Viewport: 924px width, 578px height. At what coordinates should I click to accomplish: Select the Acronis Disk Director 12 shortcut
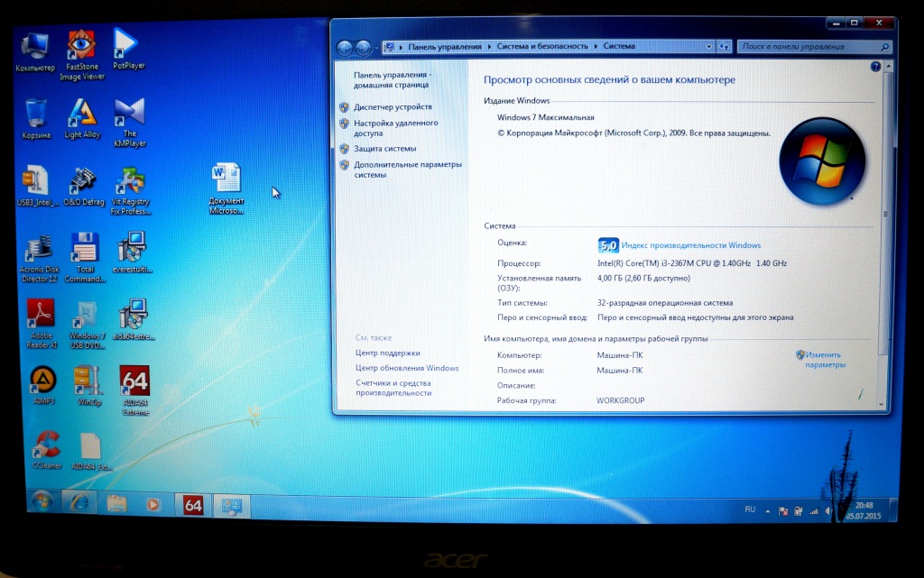point(39,259)
